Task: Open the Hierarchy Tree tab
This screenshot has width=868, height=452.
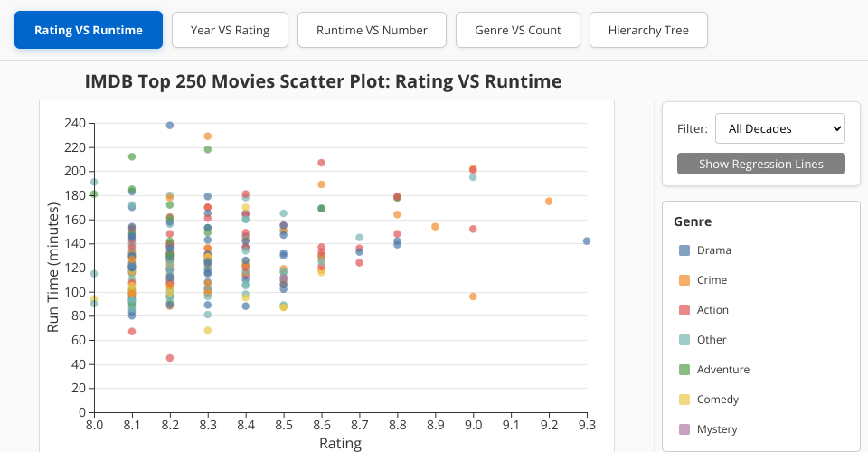Action: tap(648, 30)
